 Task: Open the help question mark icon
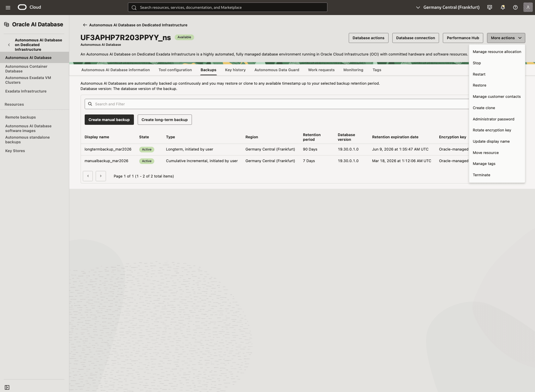[x=515, y=7]
